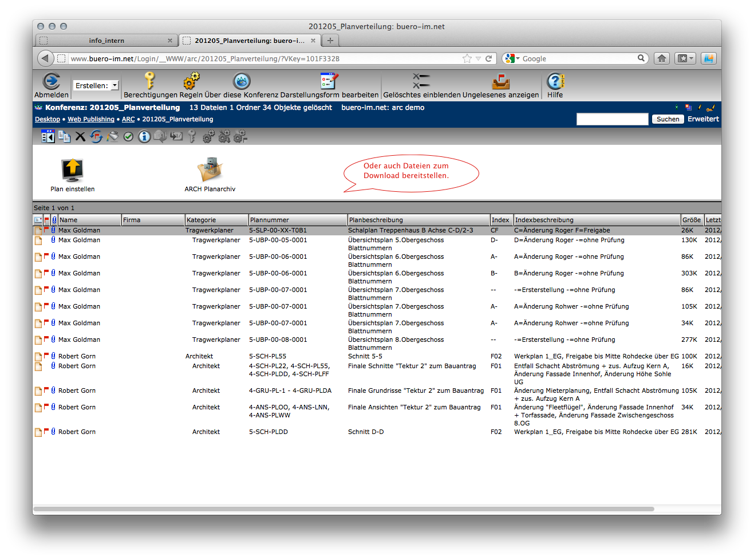Open the Hilfe help icon
Viewport: 754px width, 560px height.
(x=555, y=81)
